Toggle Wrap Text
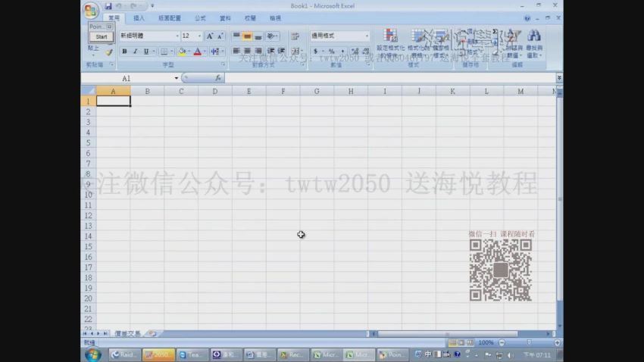Image resolution: width=644 pixels, height=362 pixels. 295,36
